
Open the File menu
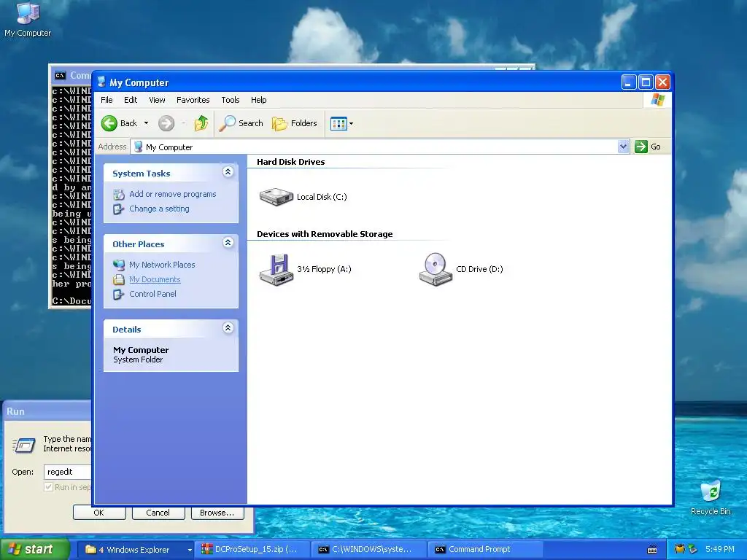click(107, 100)
